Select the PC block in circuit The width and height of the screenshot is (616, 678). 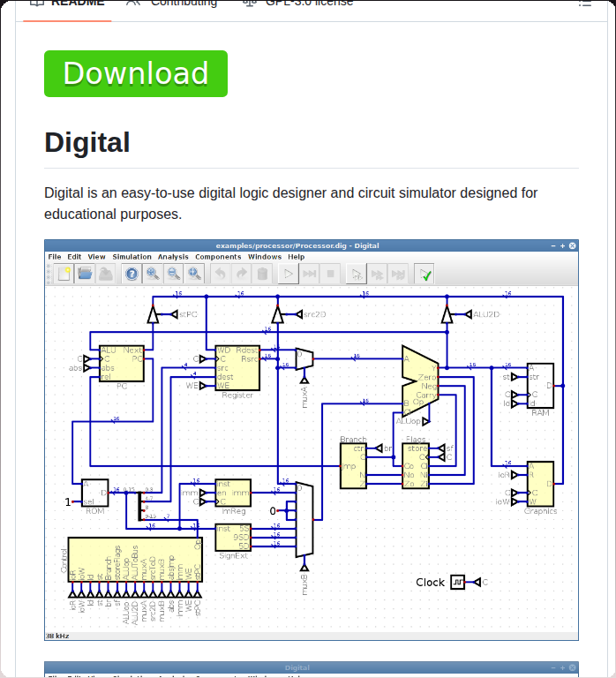pos(122,363)
